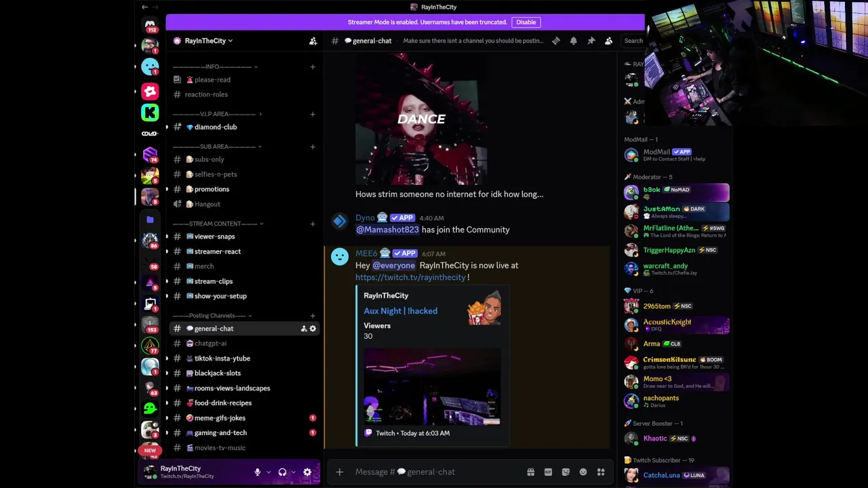Open member TriggerHappyAzn profile

point(676,250)
